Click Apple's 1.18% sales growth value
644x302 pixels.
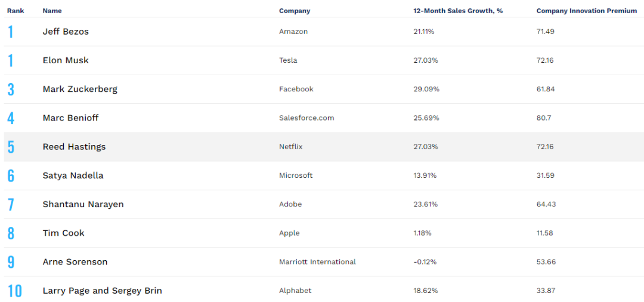point(422,233)
